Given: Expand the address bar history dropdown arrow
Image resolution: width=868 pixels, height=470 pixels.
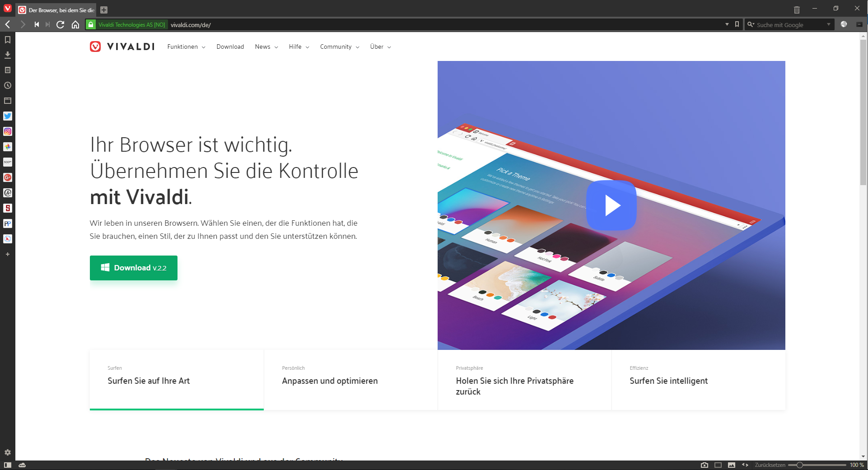Looking at the screenshot, I should click(x=727, y=24).
